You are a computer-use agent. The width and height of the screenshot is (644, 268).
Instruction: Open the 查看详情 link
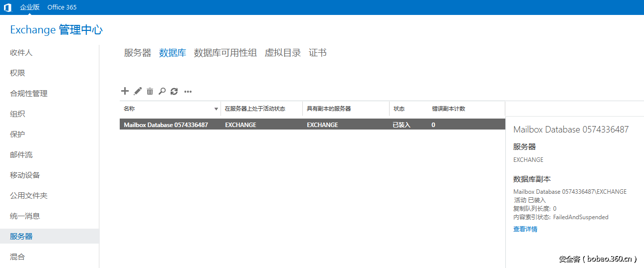point(525,229)
